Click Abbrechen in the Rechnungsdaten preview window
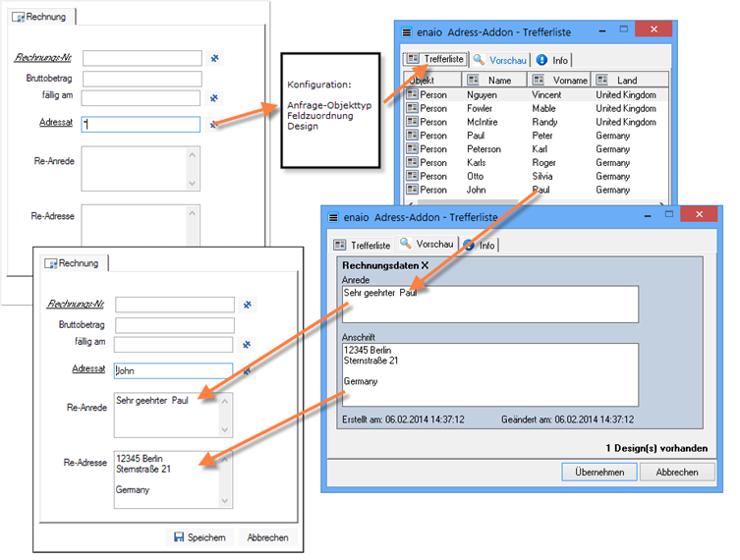Image resolution: width=740 pixels, height=560 pixels. tap(678, 473)
